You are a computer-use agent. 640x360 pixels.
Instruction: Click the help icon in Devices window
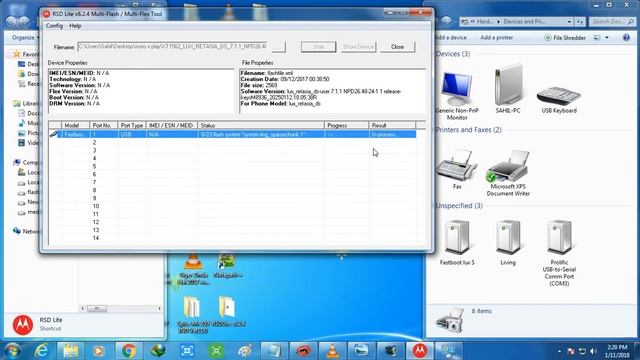[x=626, y=38]
